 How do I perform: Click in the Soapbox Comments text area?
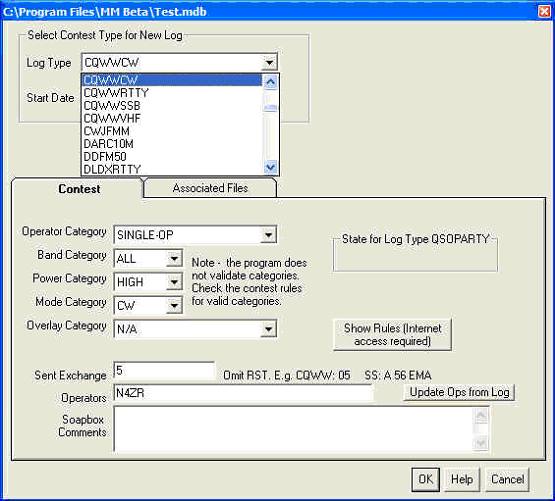tap(293, 429)
